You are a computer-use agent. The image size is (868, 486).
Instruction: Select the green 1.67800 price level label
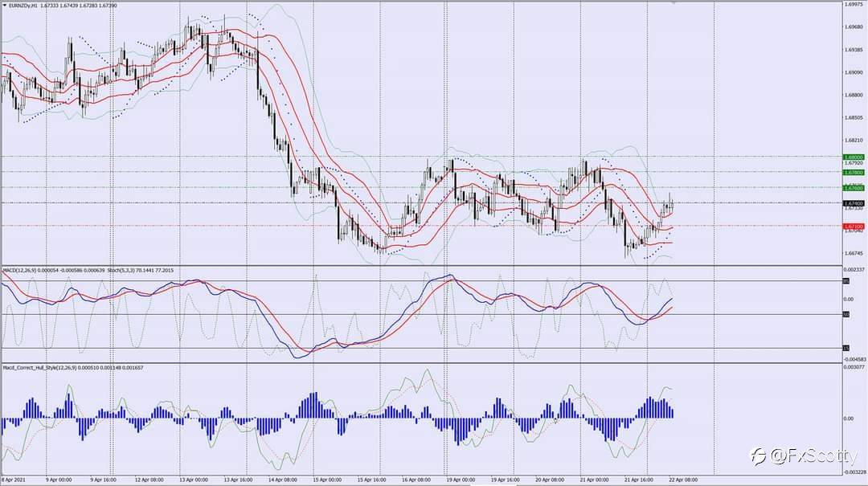pyautogui.click(x=853, y=173)
